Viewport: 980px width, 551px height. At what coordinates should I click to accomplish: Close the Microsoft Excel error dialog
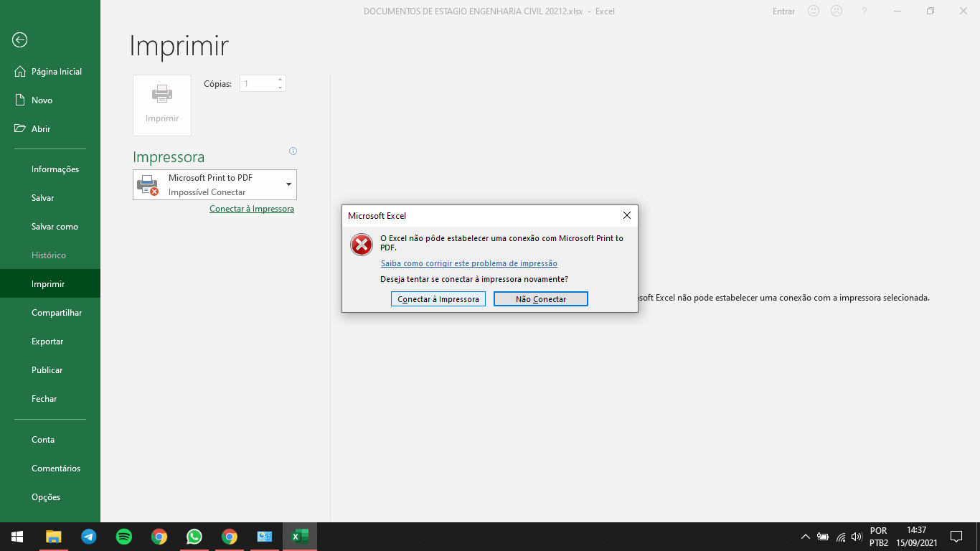click(626, 215)
